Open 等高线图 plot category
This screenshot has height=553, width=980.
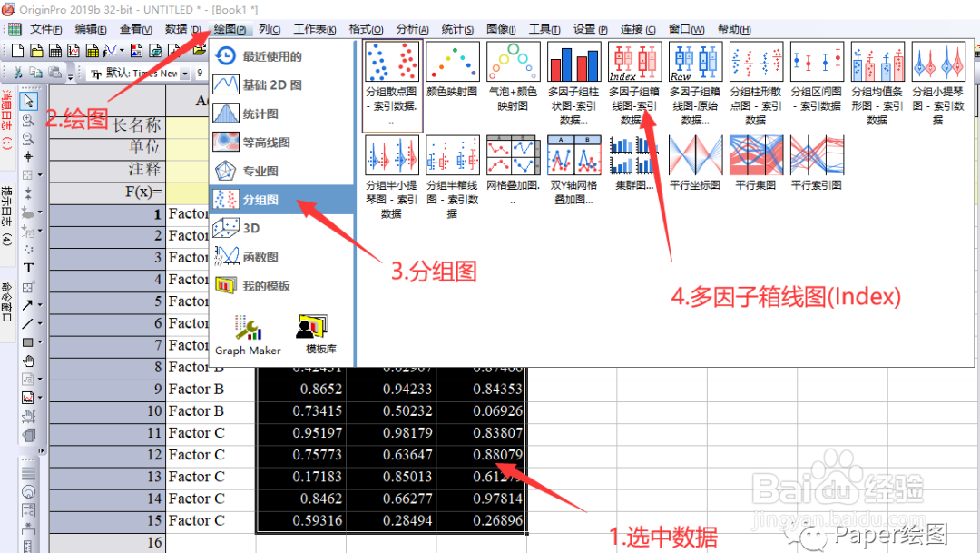coord(282,142)
